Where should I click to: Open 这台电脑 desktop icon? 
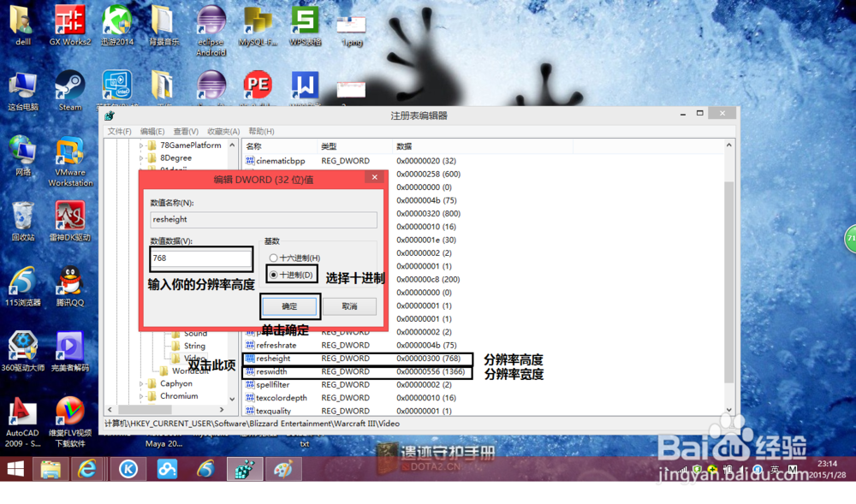pos(23,91)
